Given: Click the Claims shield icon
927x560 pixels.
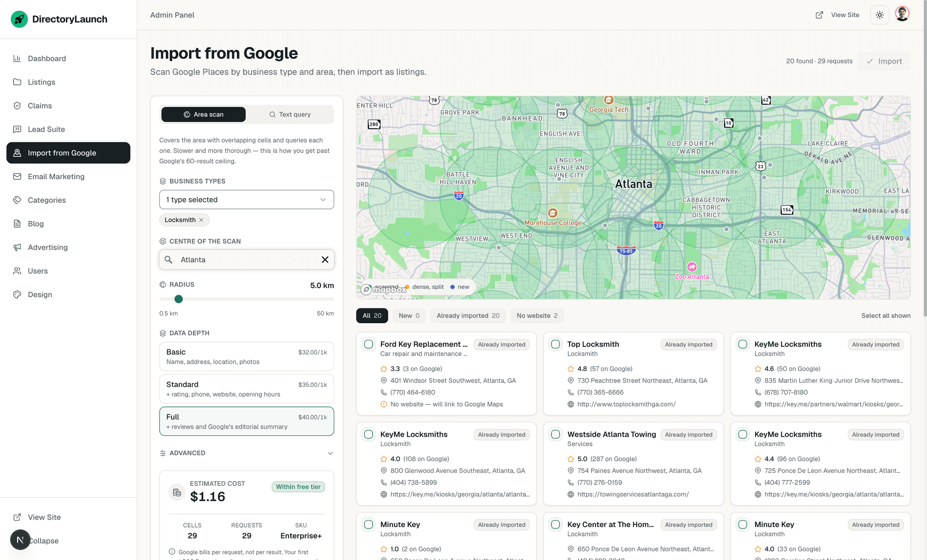Looking at the screenshot, I should (17, 106).
